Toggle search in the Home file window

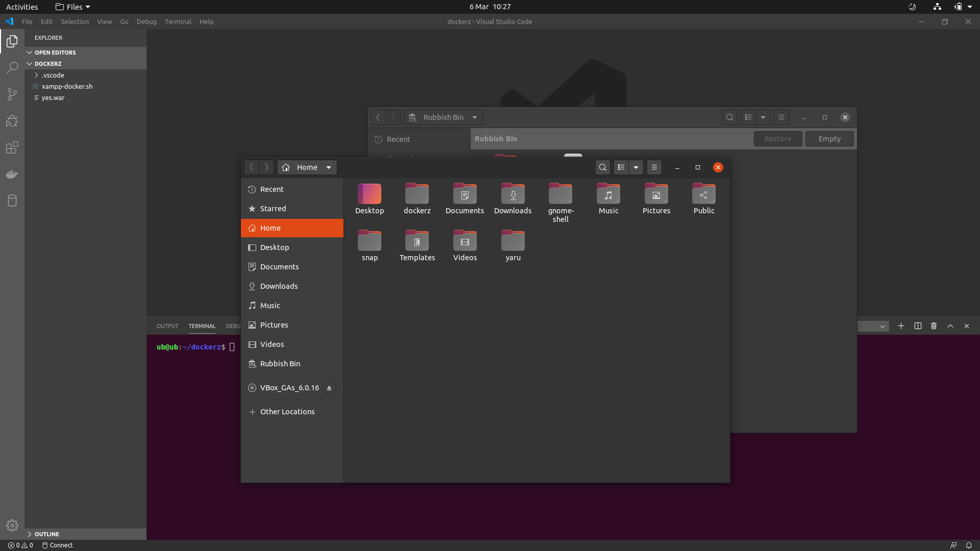603,167
